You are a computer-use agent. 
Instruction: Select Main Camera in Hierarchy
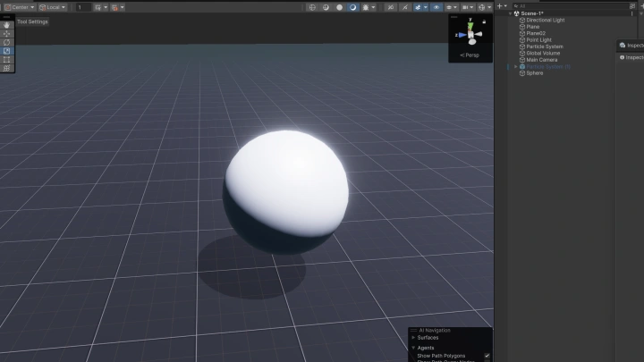point(542,60)
